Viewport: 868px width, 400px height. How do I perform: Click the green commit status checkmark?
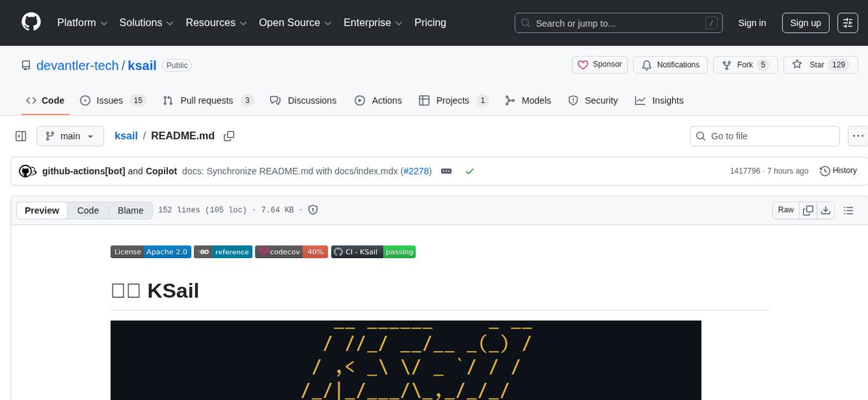[470, 171]
